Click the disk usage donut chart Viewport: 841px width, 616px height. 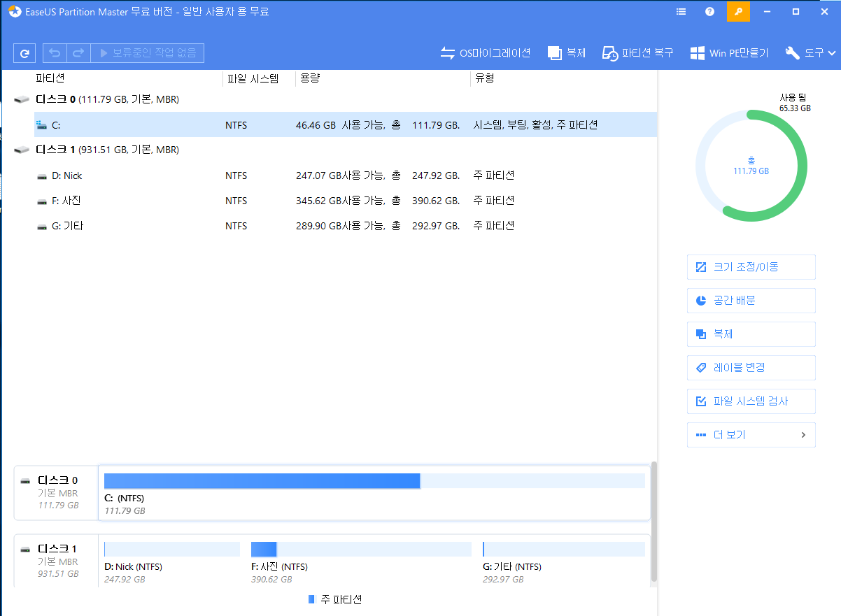(751, 165)
